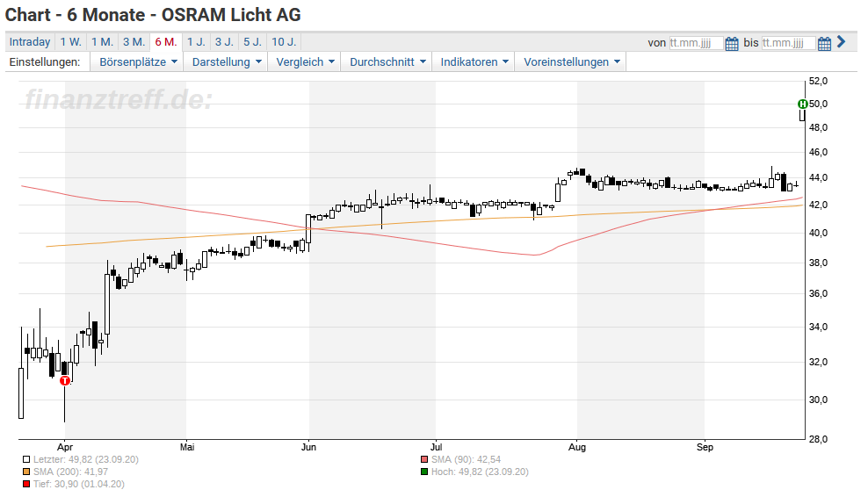Open the 'von' date calendar picker icon
The image size is (868, 497).
(731, 43)
